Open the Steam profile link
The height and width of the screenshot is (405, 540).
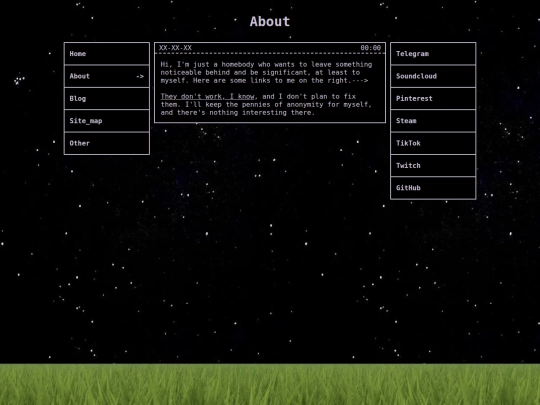click(433, 121)
